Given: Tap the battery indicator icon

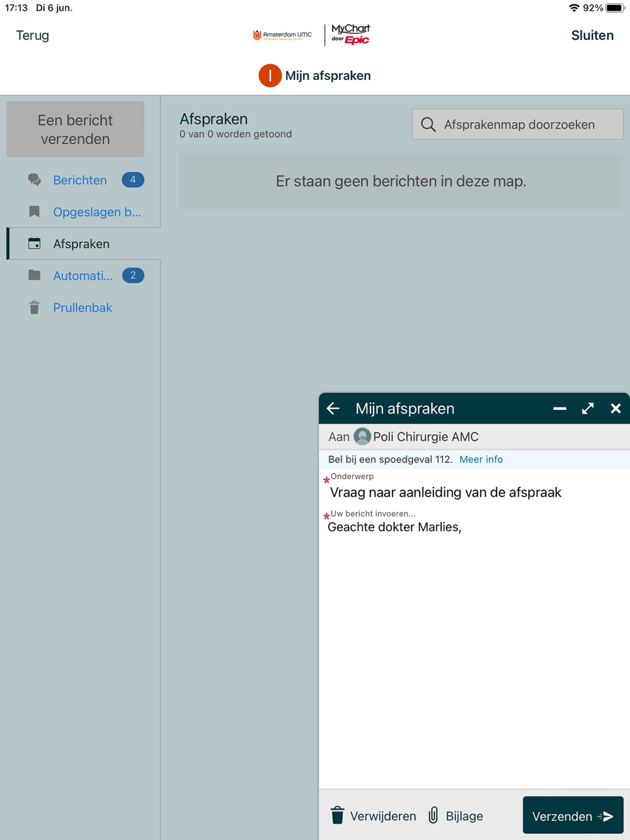Looking at the screenshot, I should click(x=616, y=8).
